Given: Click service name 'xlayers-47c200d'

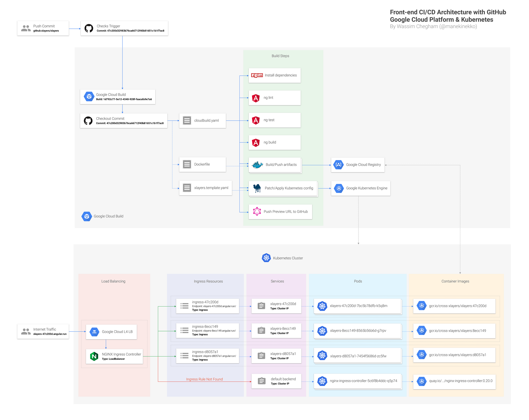Looking at the screenshot, I should pyautogui.click(x=283, y=304).
